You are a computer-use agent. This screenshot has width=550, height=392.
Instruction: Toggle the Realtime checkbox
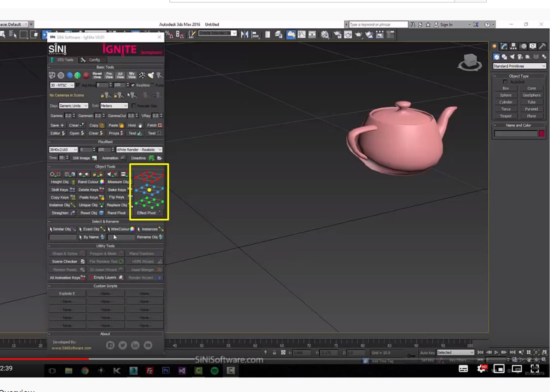(x=132, y=85)
